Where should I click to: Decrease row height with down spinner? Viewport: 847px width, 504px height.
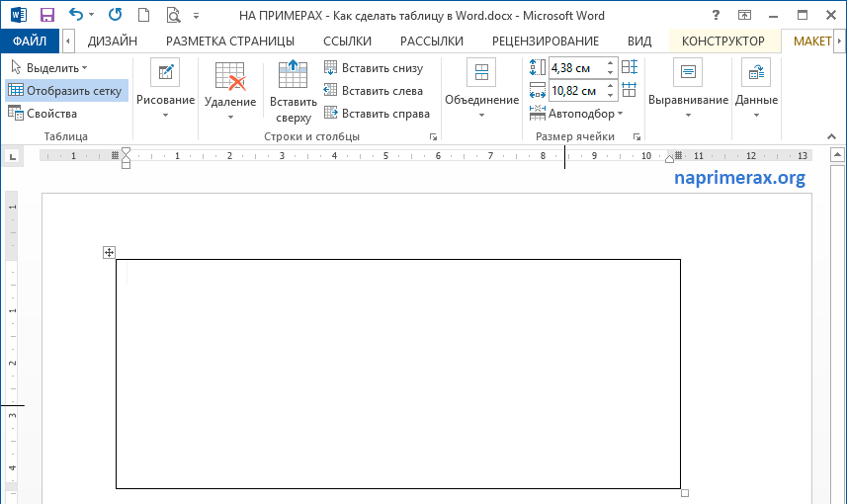point(611,73)
